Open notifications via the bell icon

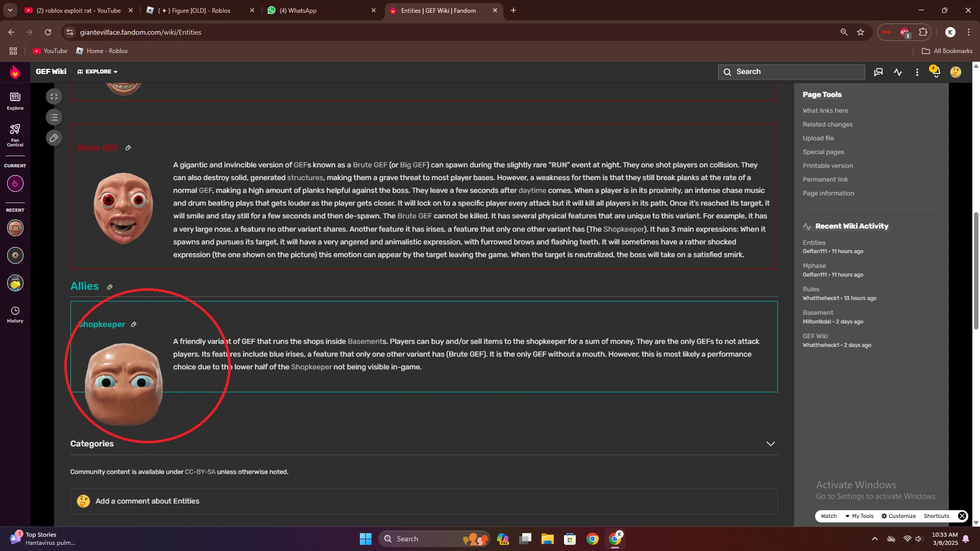pos(935,72)
